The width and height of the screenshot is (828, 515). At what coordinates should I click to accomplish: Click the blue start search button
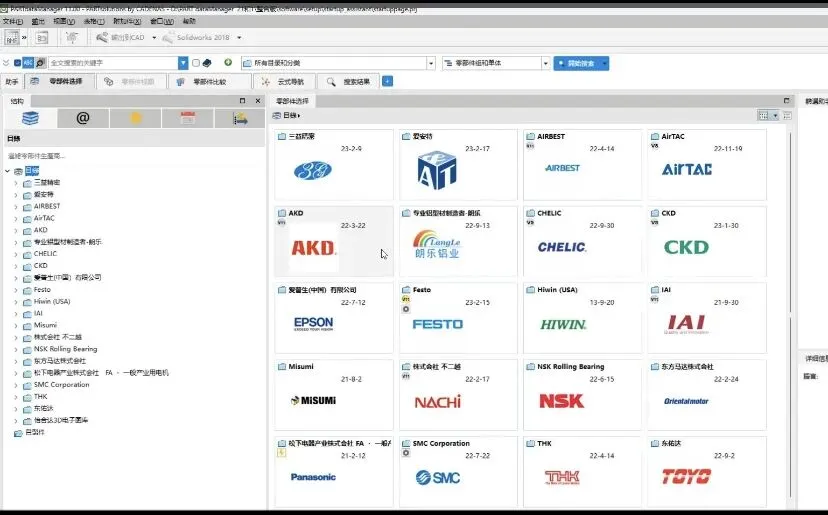point(581,63)
